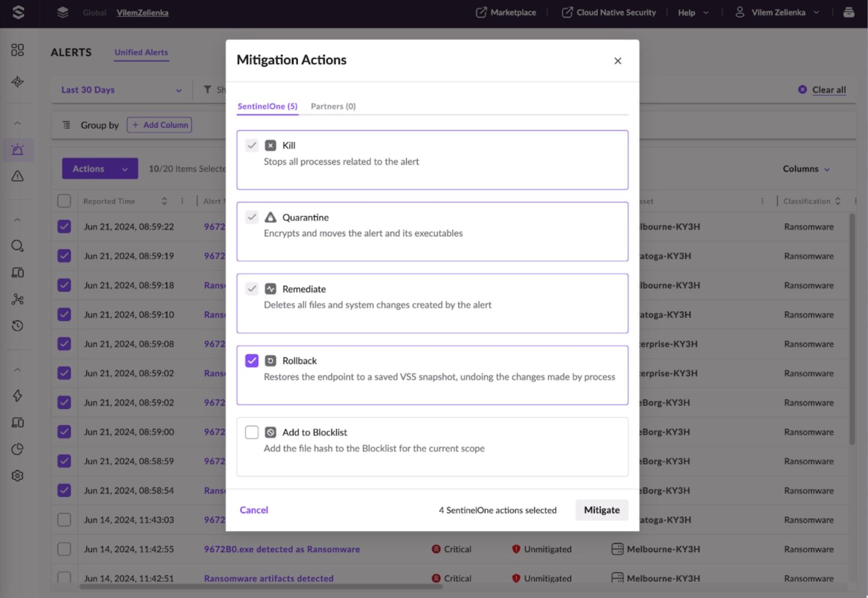Open the pie chart reports icon

pos(18,449)
